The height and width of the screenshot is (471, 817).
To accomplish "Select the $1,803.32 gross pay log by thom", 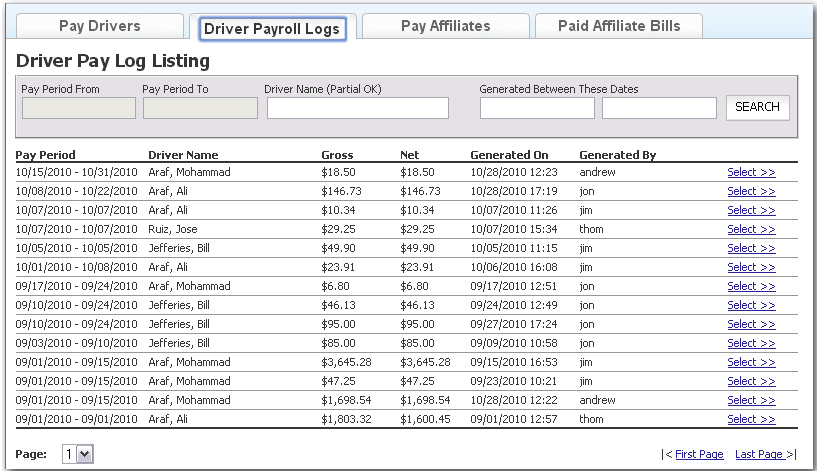I will (x=751, y=419).
